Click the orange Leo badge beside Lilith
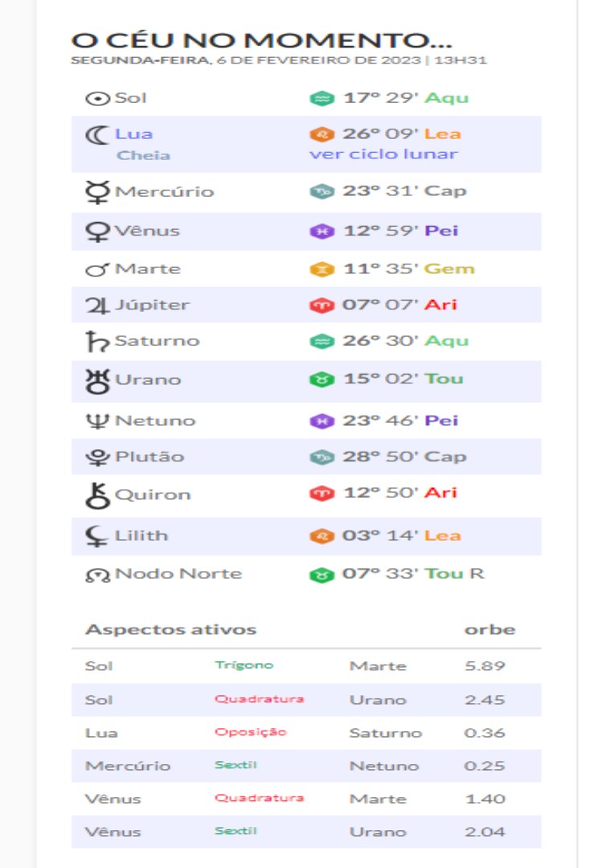The height and width of the screenshot is (868, 598). (x=322, y=536)
